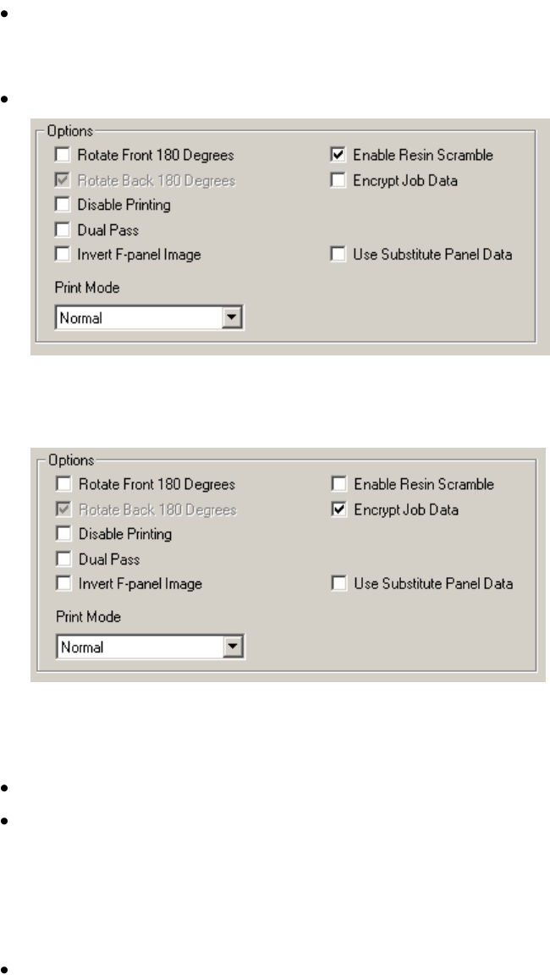
Task: Toggle Invert F-panel Image in lower Options group
Action: click(x=63, y=583)
